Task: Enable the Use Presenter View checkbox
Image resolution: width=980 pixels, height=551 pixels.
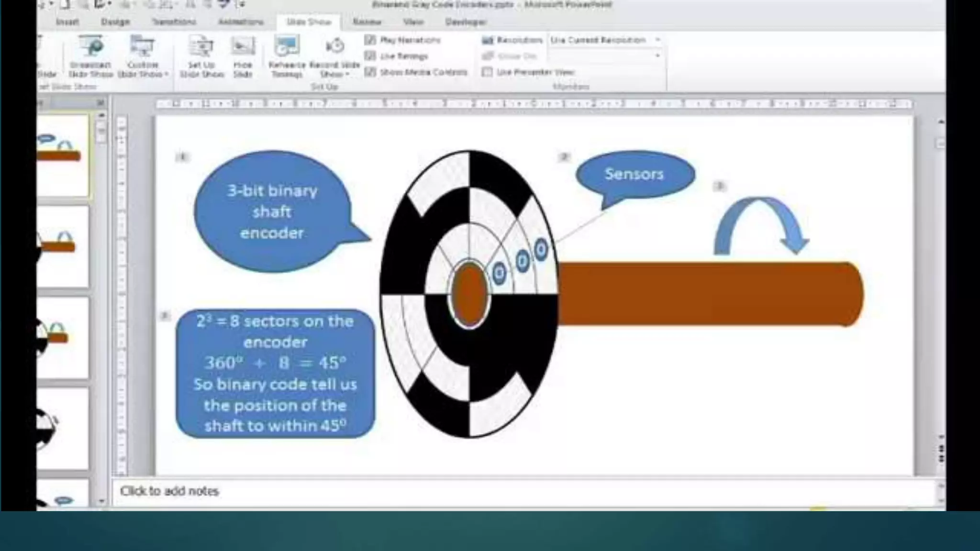Action: pyautogui.click(x=487, y=72)
